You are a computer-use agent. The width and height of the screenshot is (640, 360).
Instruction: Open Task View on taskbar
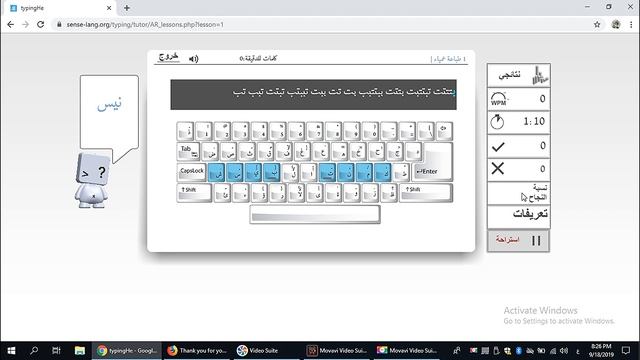(56, 351)
